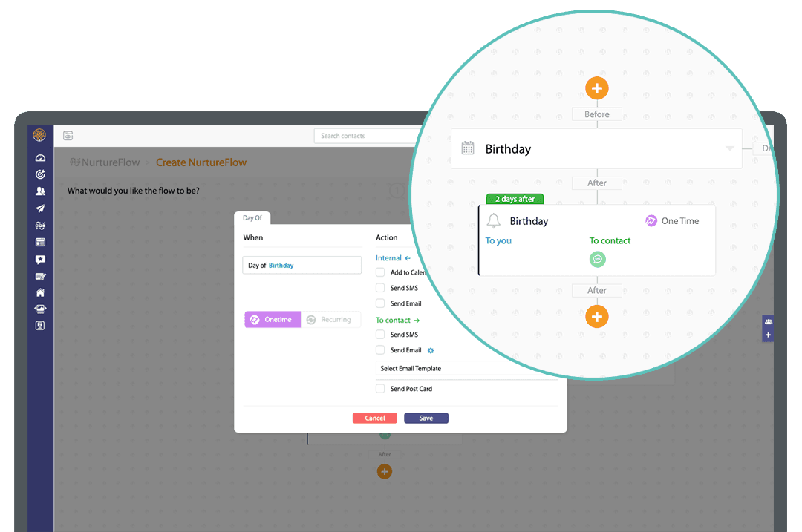Screen dimensions: 802x532
Task: Switch to the Recurring option
Action: point(331,319)
